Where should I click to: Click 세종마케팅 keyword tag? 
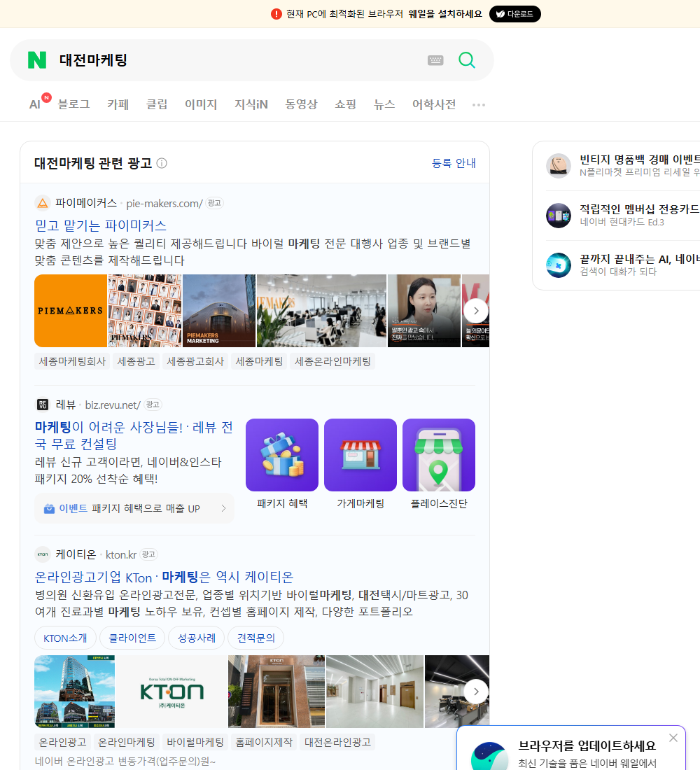(259, 361)
